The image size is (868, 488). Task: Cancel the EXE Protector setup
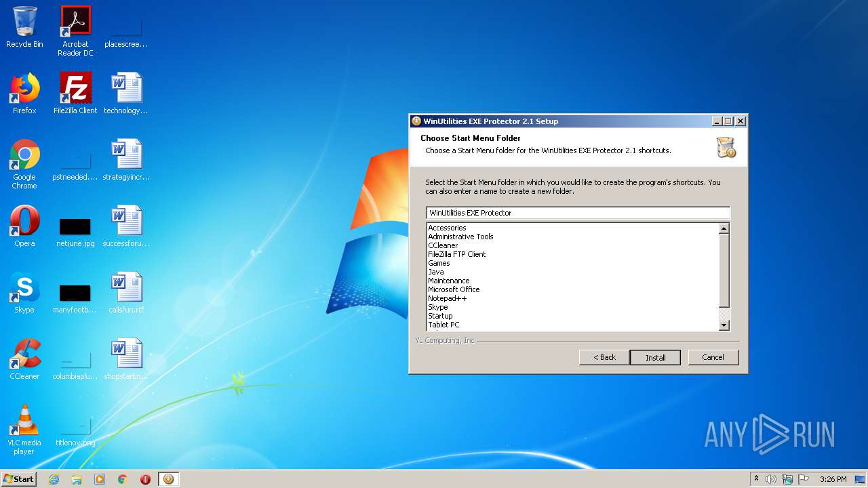click(x=713, y=357)
